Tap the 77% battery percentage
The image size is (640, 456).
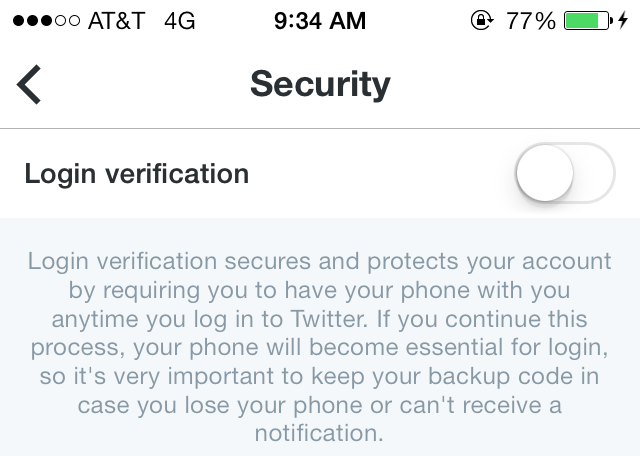pos(531,21)
